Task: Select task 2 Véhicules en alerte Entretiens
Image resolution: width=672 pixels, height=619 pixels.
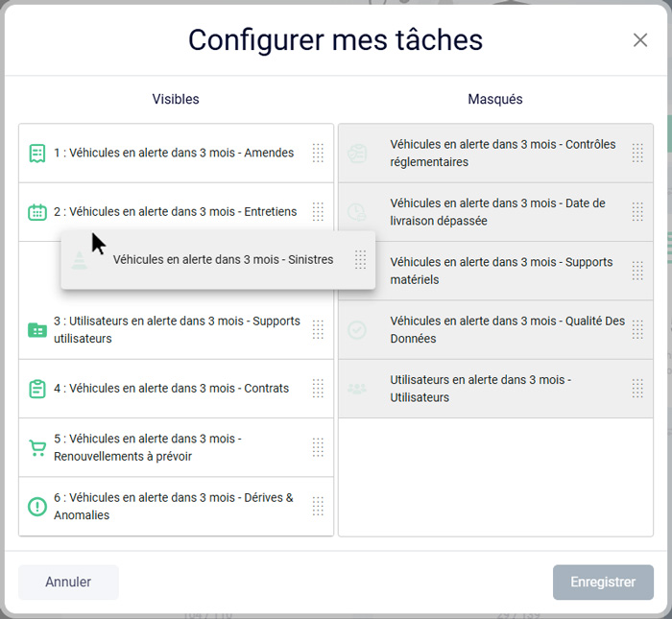Action: click(x=176, y=212)
